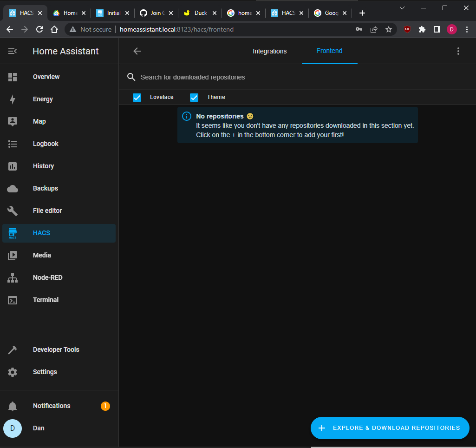Close the Duck browser tab
This screenshot has width=476, height=448.
(x=215, y=13)
